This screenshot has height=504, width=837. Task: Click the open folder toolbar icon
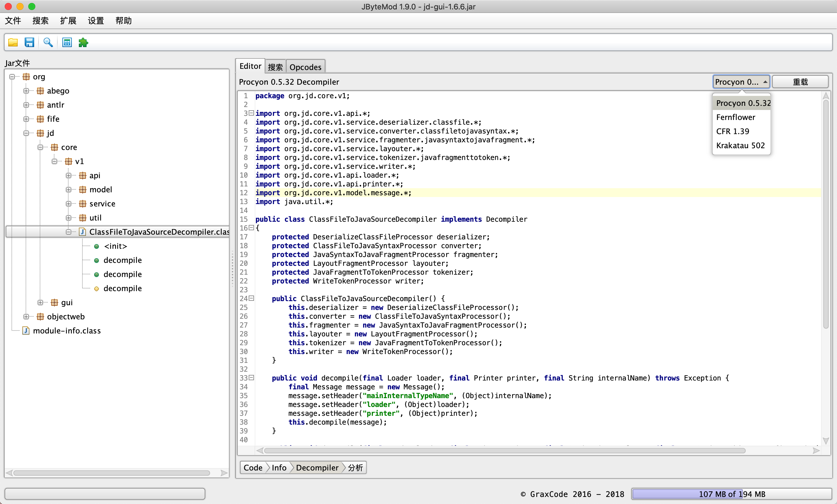(x=13, y=43)
